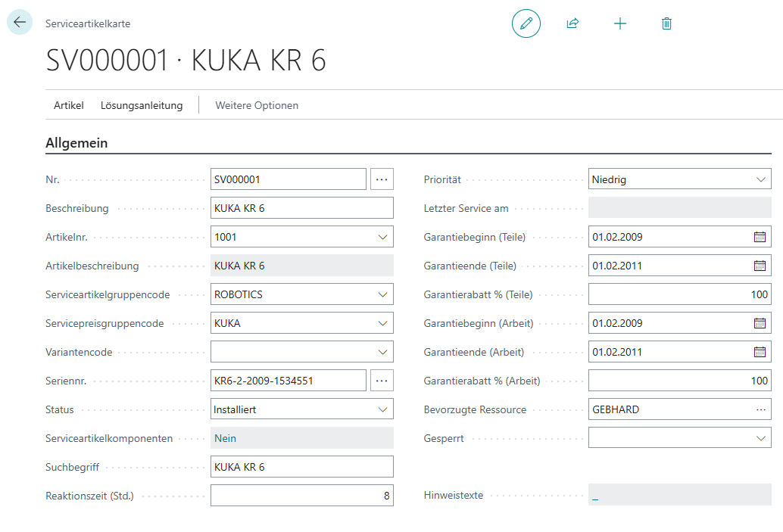Click the share icon
Screen dimensions: 783x532
click(x=572, y=23)
